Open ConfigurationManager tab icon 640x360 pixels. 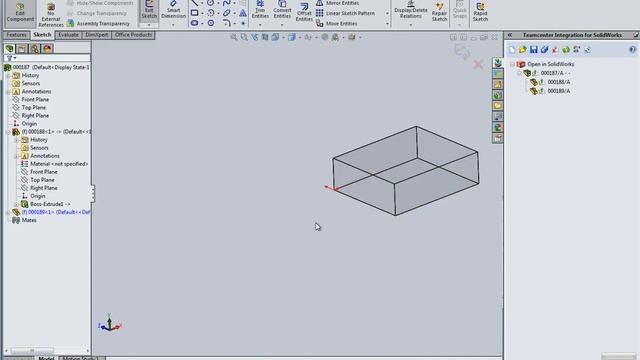tap(35, 49)
